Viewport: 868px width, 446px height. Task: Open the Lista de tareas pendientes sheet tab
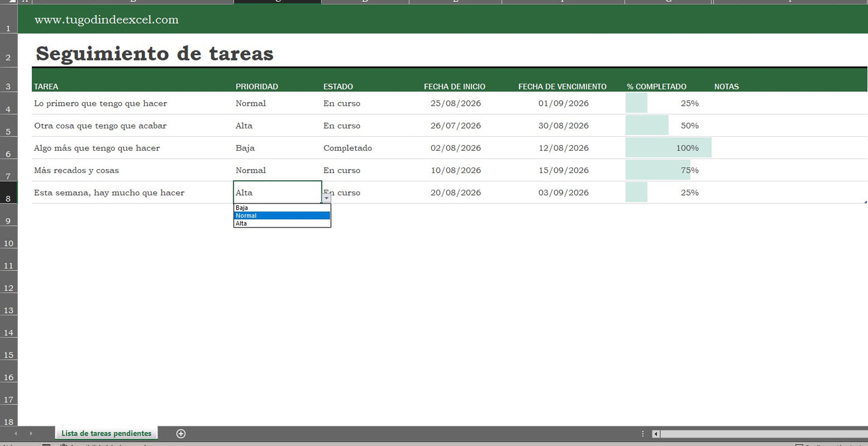(x=106, y=433)
